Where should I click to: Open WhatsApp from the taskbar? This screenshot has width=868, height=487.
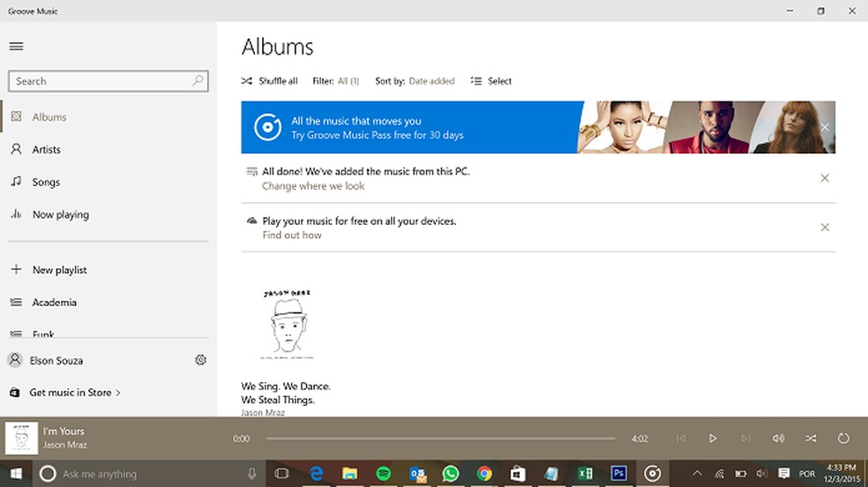point(451,474)
